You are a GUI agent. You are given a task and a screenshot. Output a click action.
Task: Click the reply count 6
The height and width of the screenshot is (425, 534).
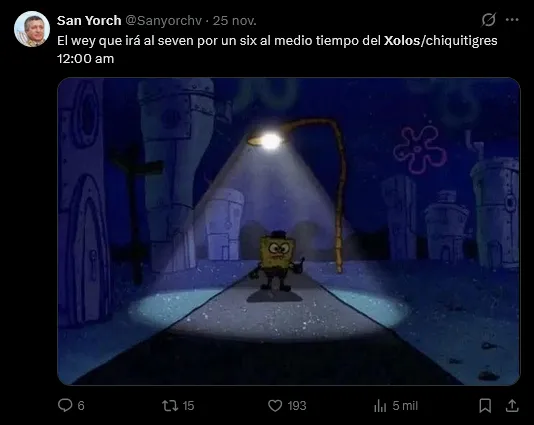81,406
